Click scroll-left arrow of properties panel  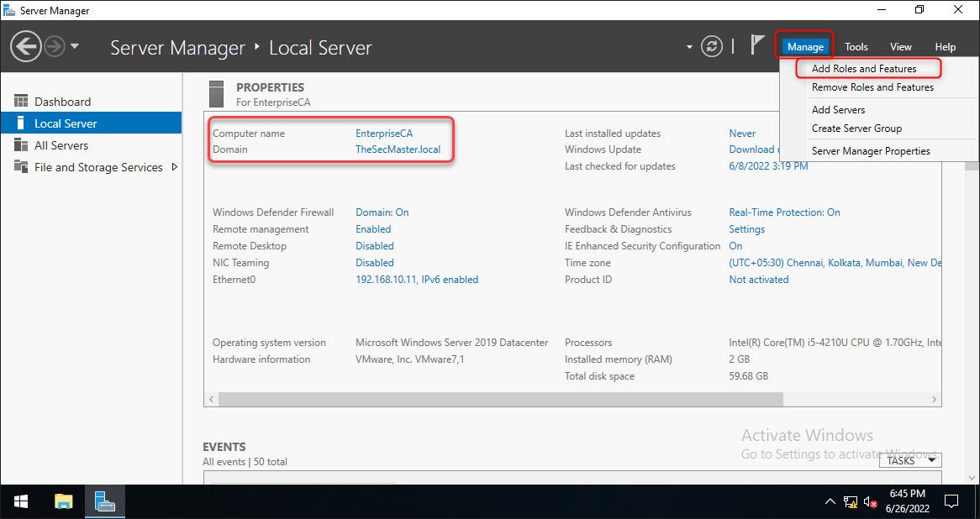click(x=211, y=399)
